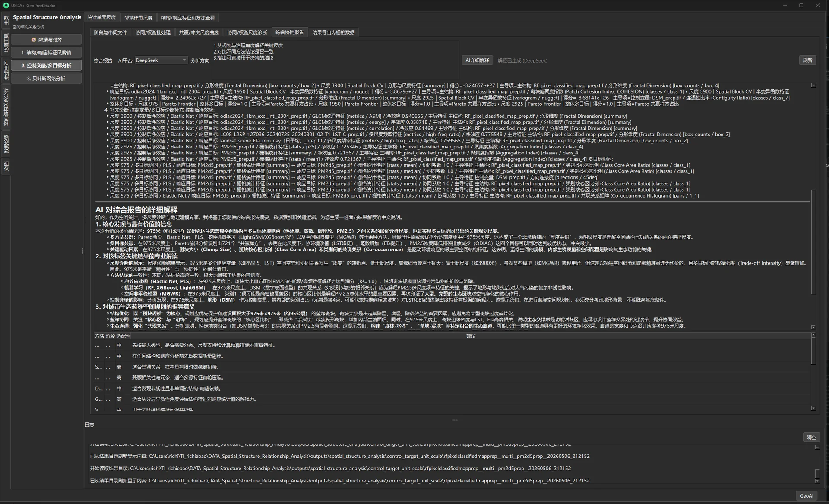Click heading 1. 核心发现与最有价值的信息
This screenshot has width=829, height=504.
pos(133,224)
